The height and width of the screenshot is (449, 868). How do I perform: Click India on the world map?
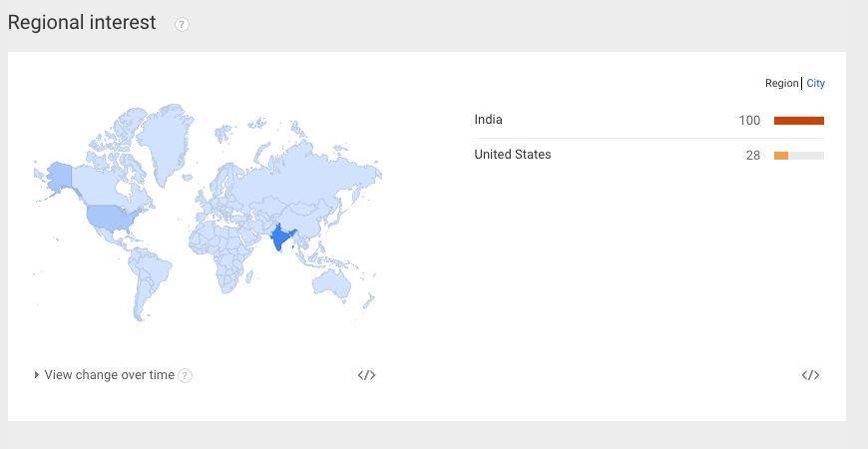[282, 236]
